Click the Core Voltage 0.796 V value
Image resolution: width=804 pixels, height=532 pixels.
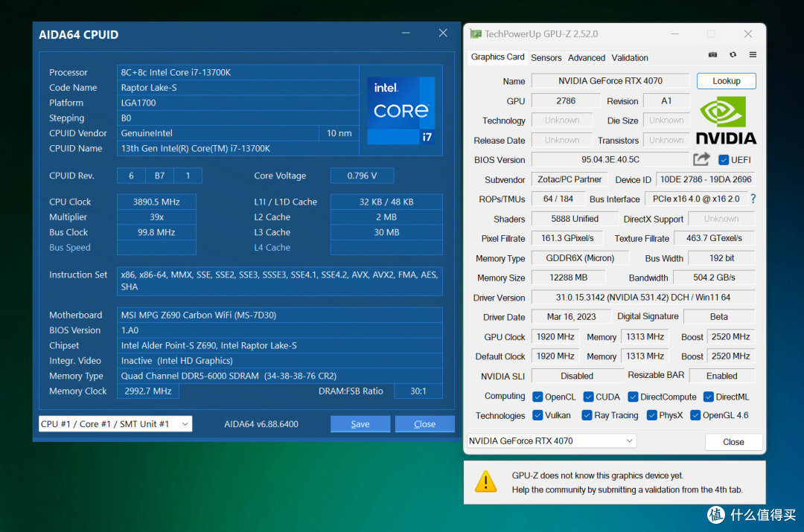coord(362,176)
